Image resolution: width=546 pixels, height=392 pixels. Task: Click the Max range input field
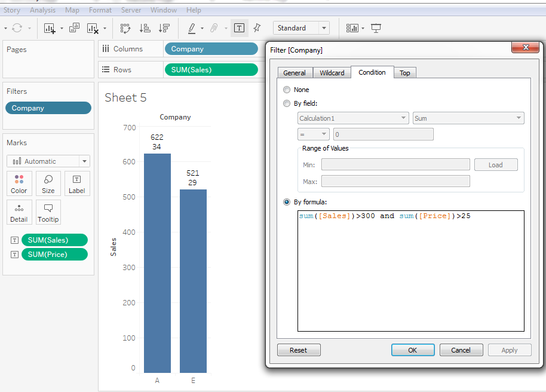[395, 181]
